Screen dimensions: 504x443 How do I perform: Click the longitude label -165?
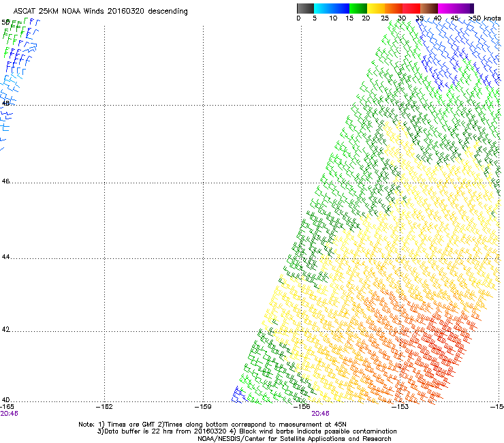7,407
